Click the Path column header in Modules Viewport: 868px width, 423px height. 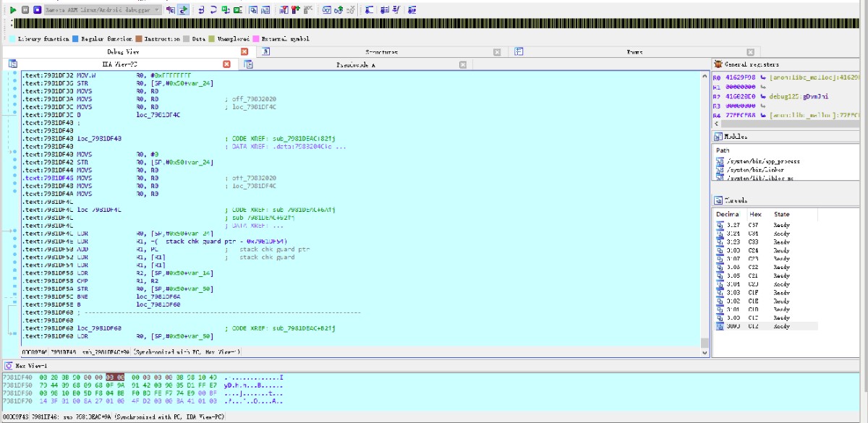[723, 150]
